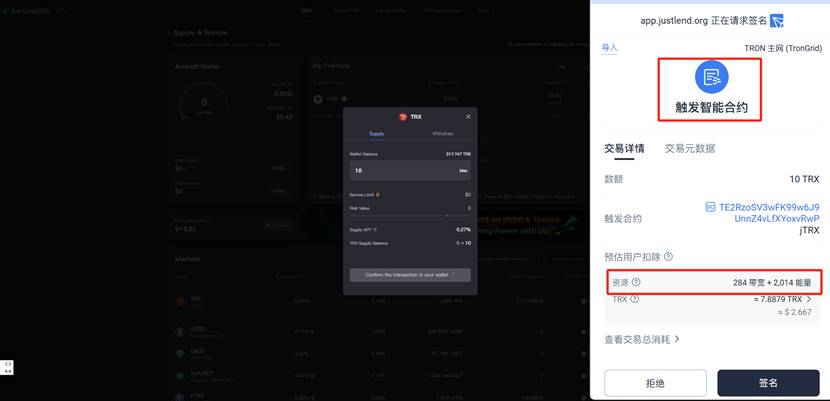Open the Withdraw tab in TRX modal
Screen dimensions: 830x401
pyautogui.click(x=442, y=133)
